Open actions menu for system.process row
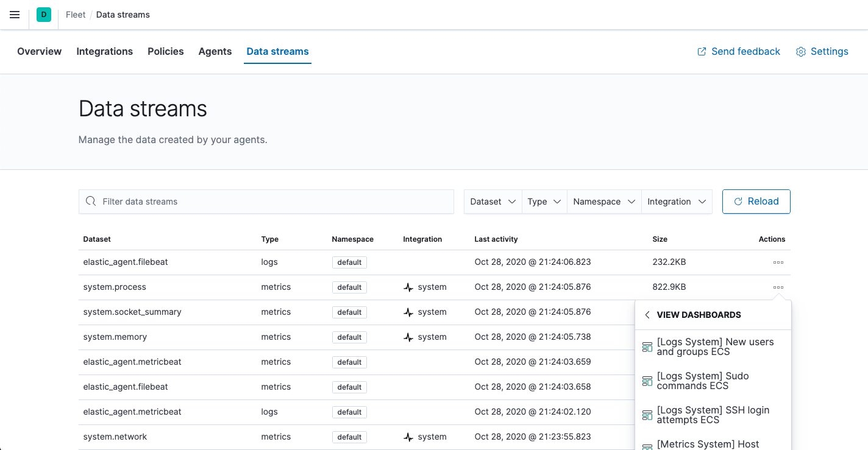The image size is (868, 450). tap(778, 287)
